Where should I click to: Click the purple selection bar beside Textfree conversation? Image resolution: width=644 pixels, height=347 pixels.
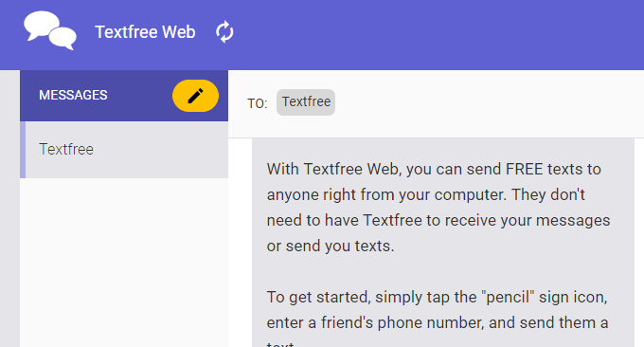(x=23, y=150)
